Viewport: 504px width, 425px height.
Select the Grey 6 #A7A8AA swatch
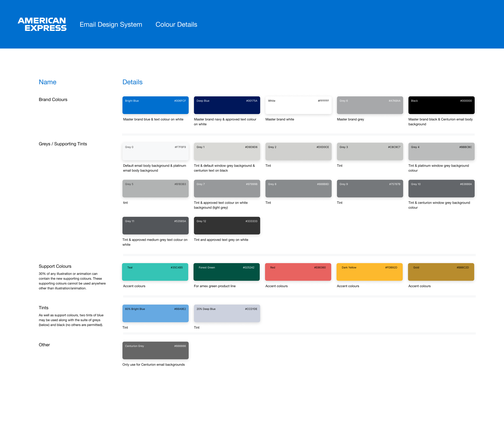coord(370,105)
